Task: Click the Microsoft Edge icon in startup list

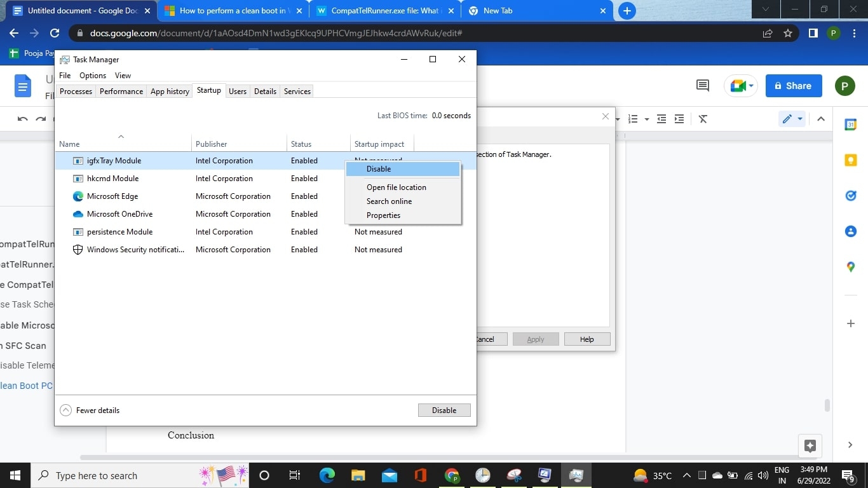Action: pyautogui.click(x=78, y=196)
